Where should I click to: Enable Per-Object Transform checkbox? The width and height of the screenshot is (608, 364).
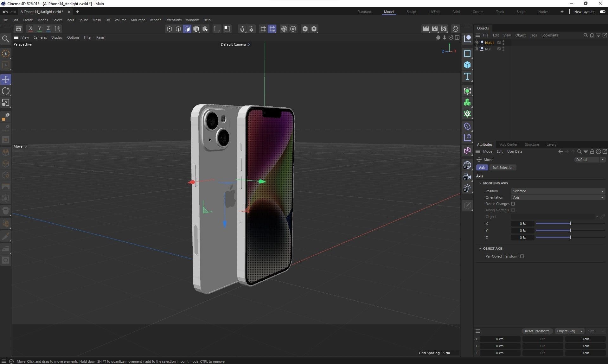522,256
